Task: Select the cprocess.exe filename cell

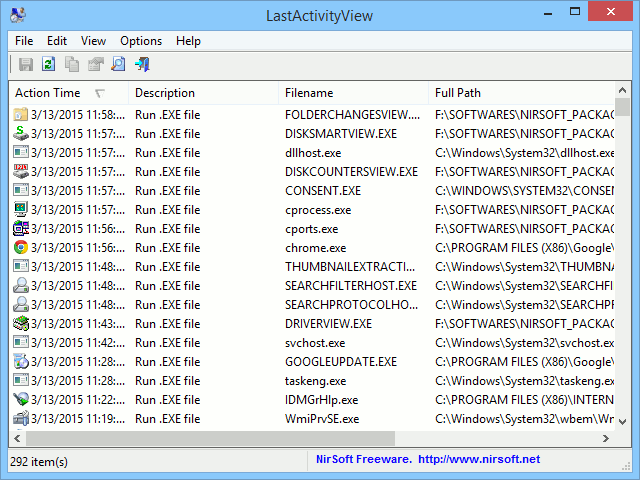Action: coord(318,210)
